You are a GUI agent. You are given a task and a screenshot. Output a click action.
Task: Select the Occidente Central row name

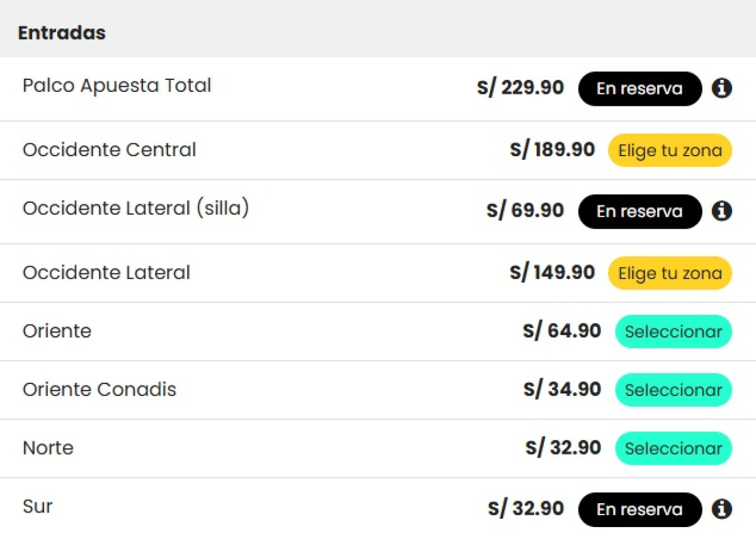109,150
